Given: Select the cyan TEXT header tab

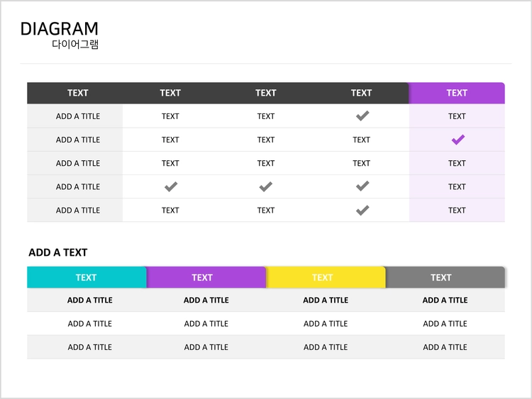Looking at the screenshot, I should pos(87,277).
